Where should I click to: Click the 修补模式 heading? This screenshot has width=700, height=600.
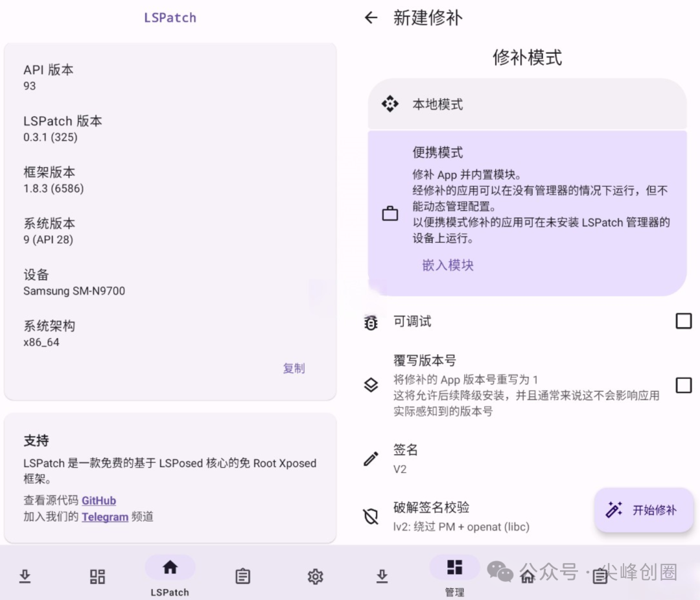coord(527,58)
